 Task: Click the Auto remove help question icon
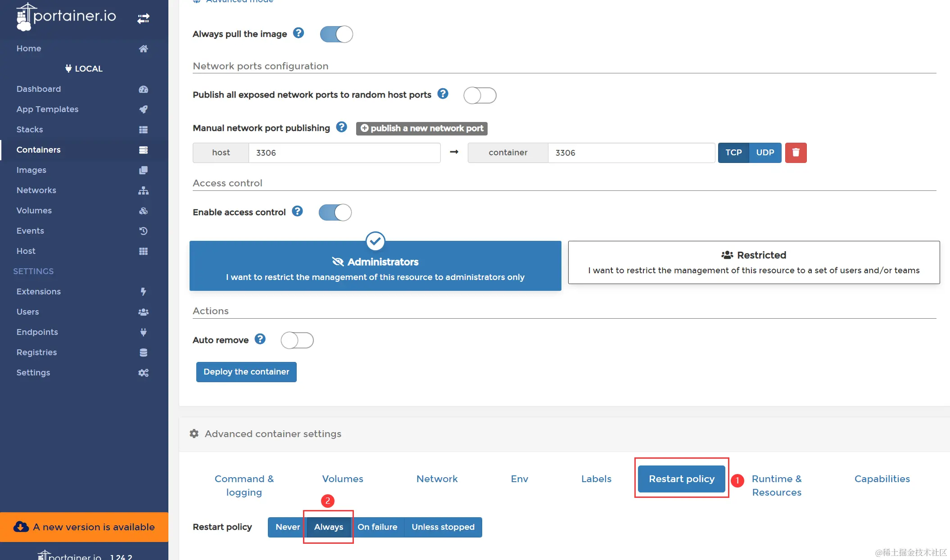click(260, 339)
